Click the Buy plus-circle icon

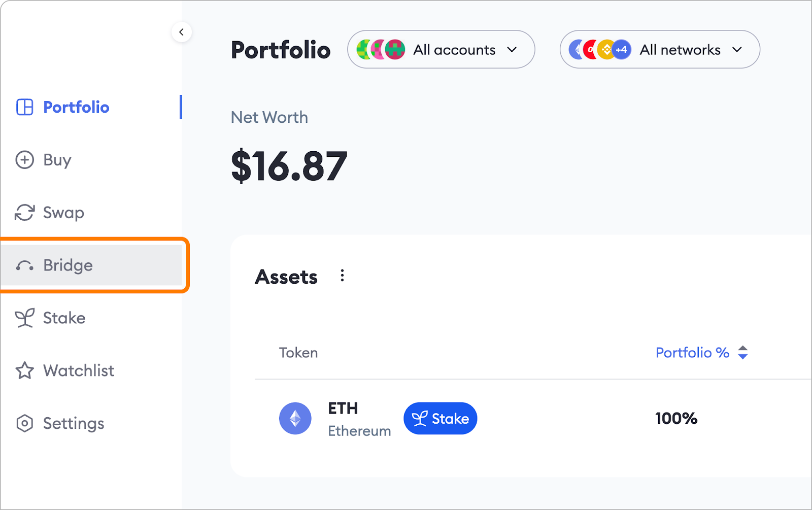(24, 160)
